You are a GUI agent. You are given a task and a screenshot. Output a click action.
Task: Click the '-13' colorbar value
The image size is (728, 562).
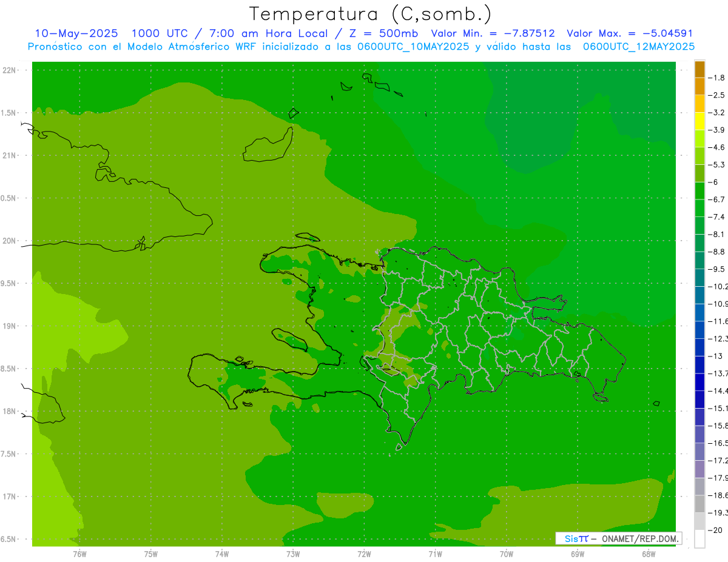716,356
